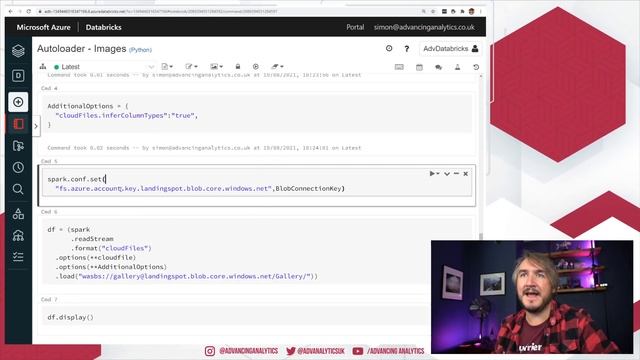The width and height of the screenshot is (640, 360).
Task: Click the .format("cloudFiles") line
Action: click(111, 248)
